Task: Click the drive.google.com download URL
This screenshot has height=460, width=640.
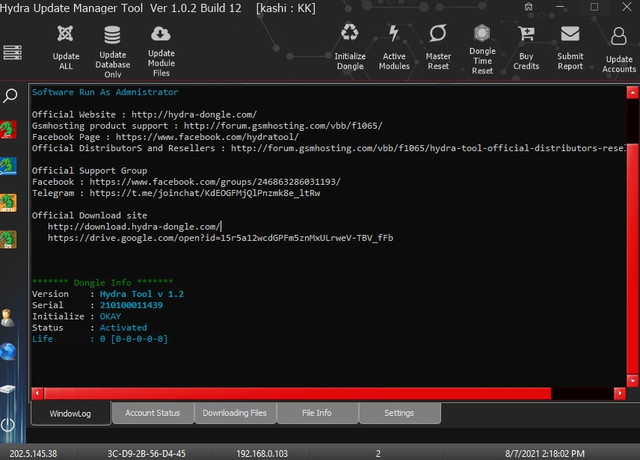Action: (220, 238)
